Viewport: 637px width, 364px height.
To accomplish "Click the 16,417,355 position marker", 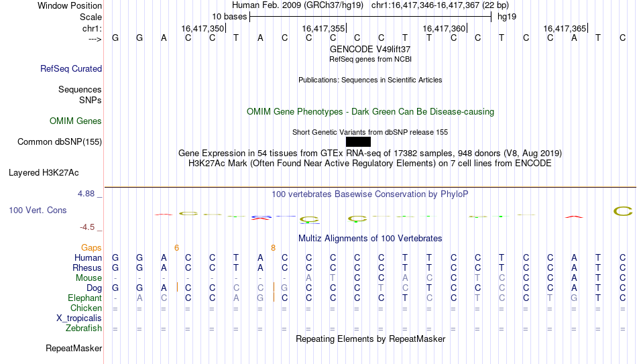I will 324,28.
